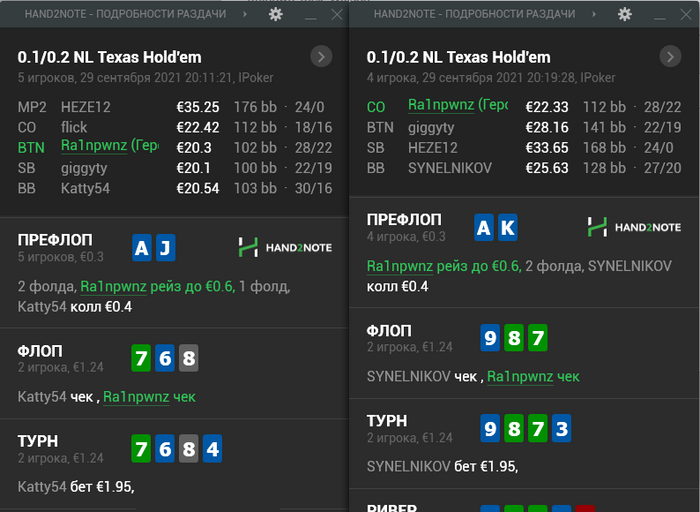Go to next hand in left window
Viewport: 700px width, 512px height.
click(x=321, y=57)
